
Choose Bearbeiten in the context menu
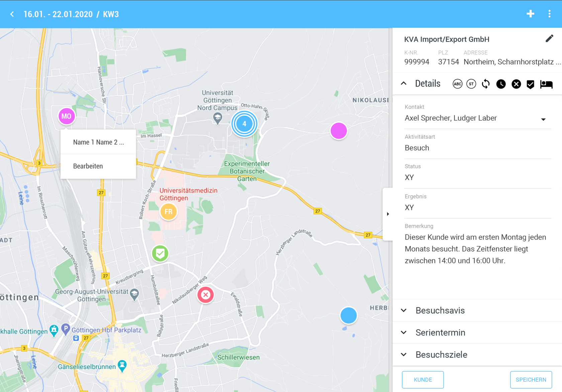pos(98,166)
